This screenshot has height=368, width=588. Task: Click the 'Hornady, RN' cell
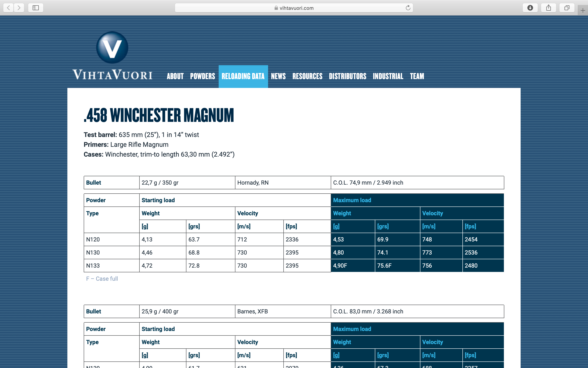[x=283, y=183]
